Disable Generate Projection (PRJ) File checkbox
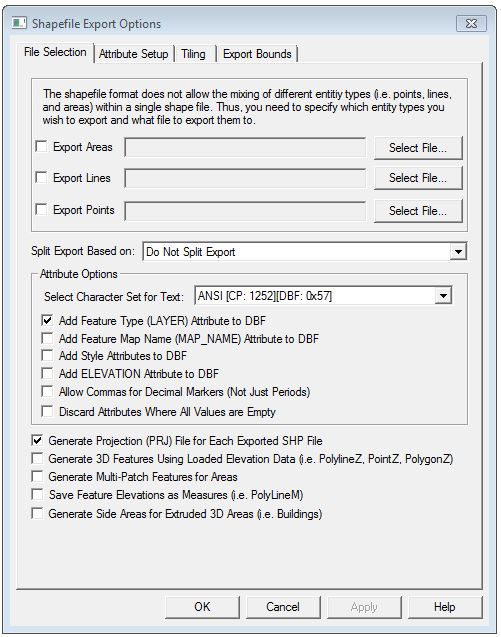501x637 pixels. 37,440
